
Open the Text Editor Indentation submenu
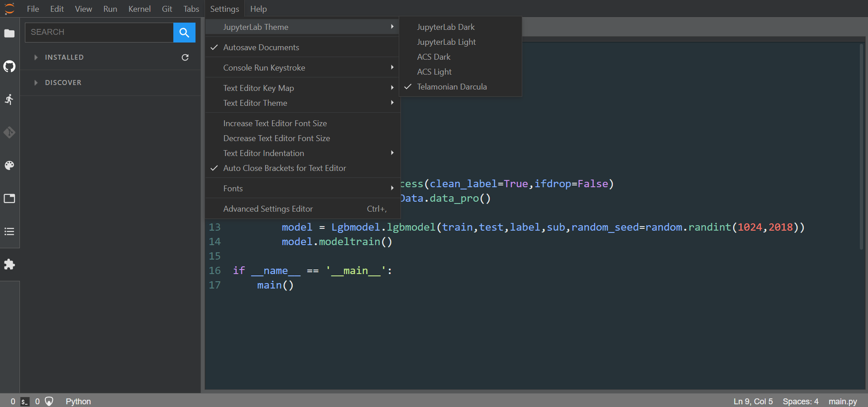point(302,153)
